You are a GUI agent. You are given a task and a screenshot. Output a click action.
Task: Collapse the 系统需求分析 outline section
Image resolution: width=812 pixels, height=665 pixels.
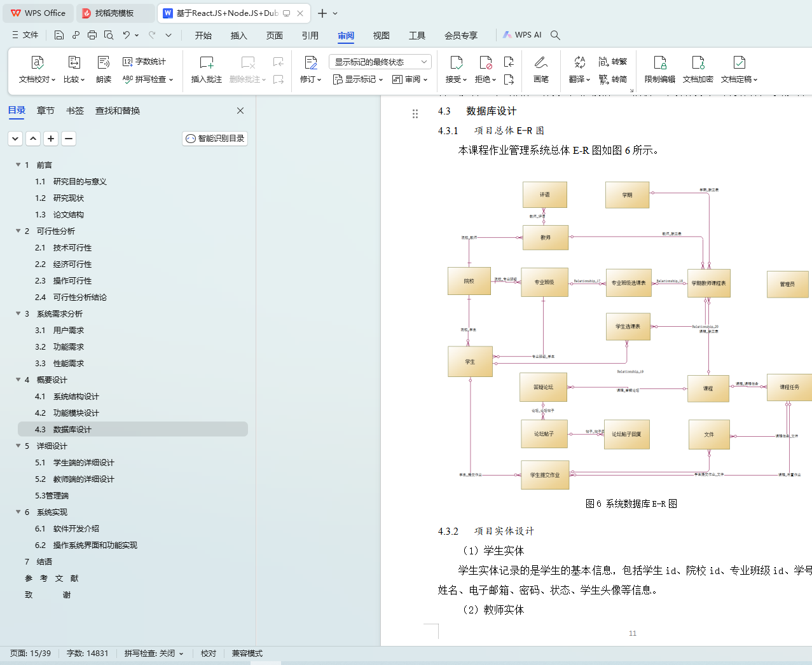click(18, 313)
